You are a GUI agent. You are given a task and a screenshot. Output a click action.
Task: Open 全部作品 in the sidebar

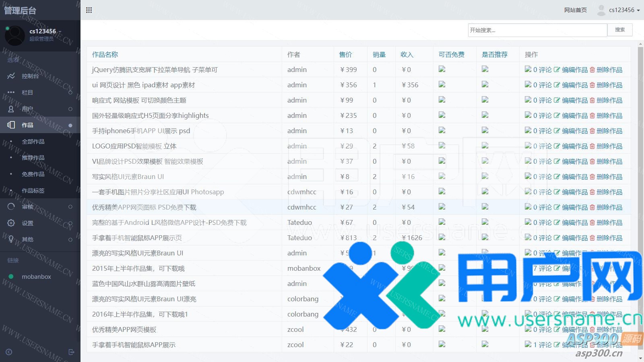pos(33,142)
